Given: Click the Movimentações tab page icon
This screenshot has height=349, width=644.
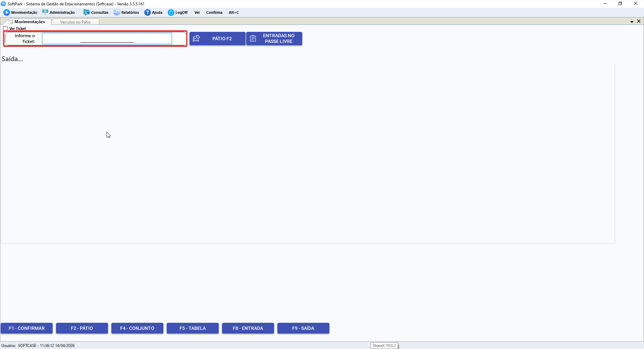Looking at the screenshot, I should pyautogui.click(x=11, y=22).
